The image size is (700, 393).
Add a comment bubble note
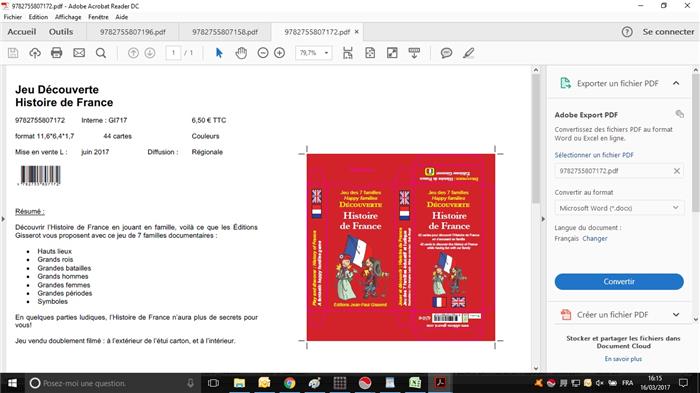(446, 53)
